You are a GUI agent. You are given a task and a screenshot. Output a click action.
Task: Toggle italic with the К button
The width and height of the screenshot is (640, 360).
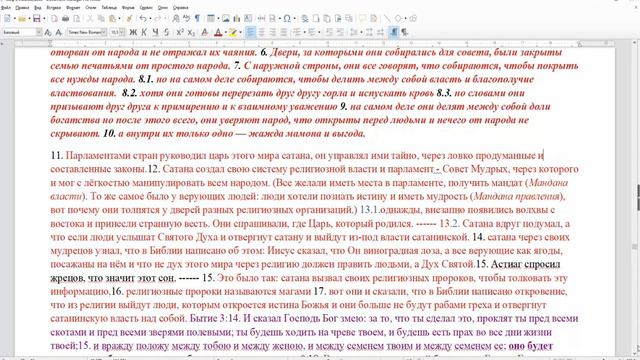tap(144, 32)
